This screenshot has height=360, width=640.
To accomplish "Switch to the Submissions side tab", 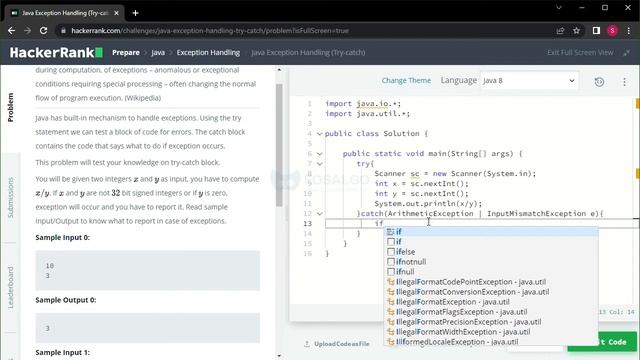I will pyautogui.click(x=11, y=198).
